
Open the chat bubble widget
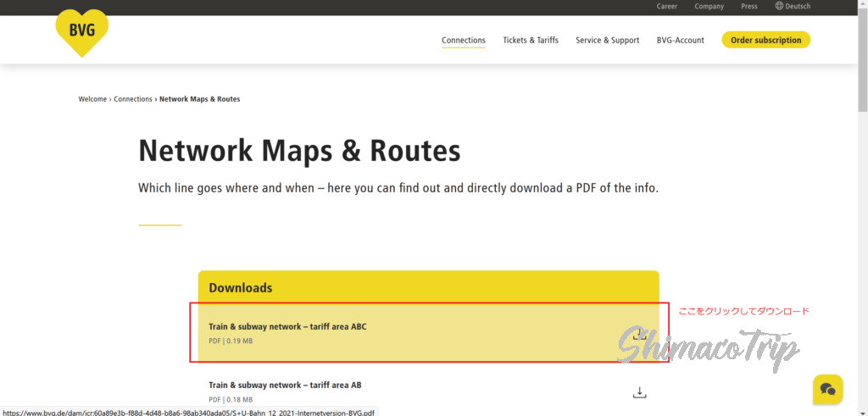point(827,389)
